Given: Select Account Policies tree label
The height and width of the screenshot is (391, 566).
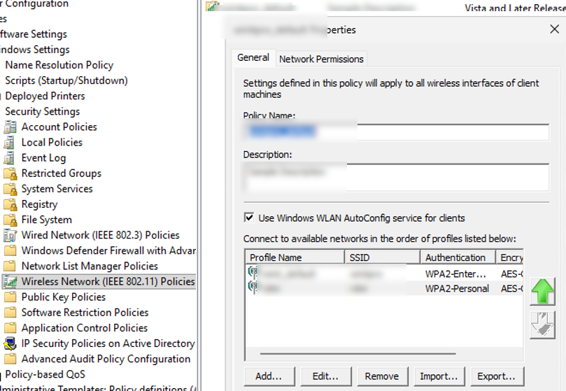Looking at the screenshot, I should pos(59,127).
